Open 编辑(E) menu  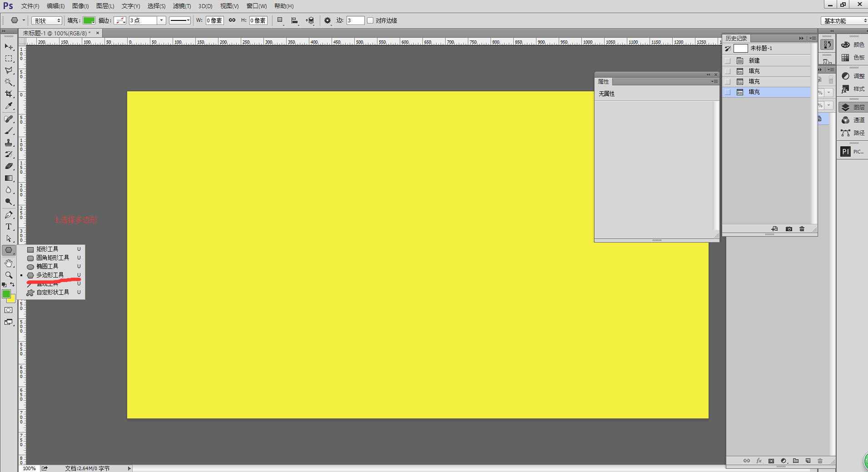tap(55, 6)
